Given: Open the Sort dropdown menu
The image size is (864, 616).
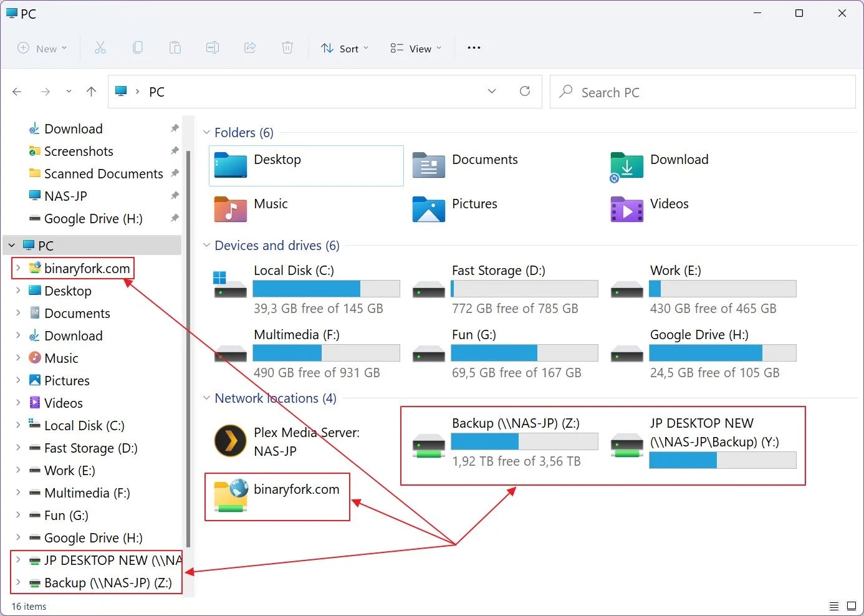Looking at the screenshot, I should [345, 48].
